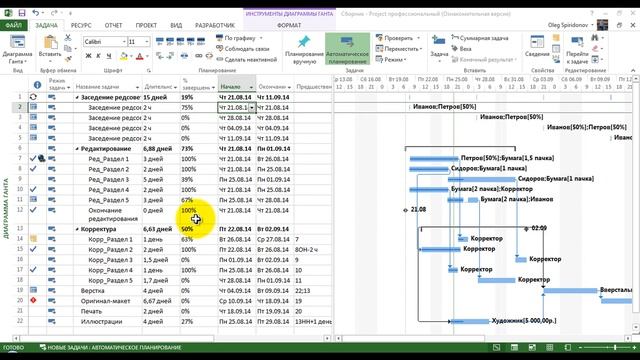Viewport: 640px width, 360px height.
Task: Set 50% complete icon
Action: pyautogui.click(x=180, y=41)
